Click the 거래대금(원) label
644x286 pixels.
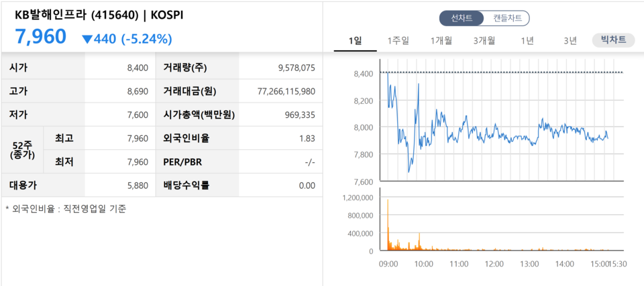tap(190, 92)
